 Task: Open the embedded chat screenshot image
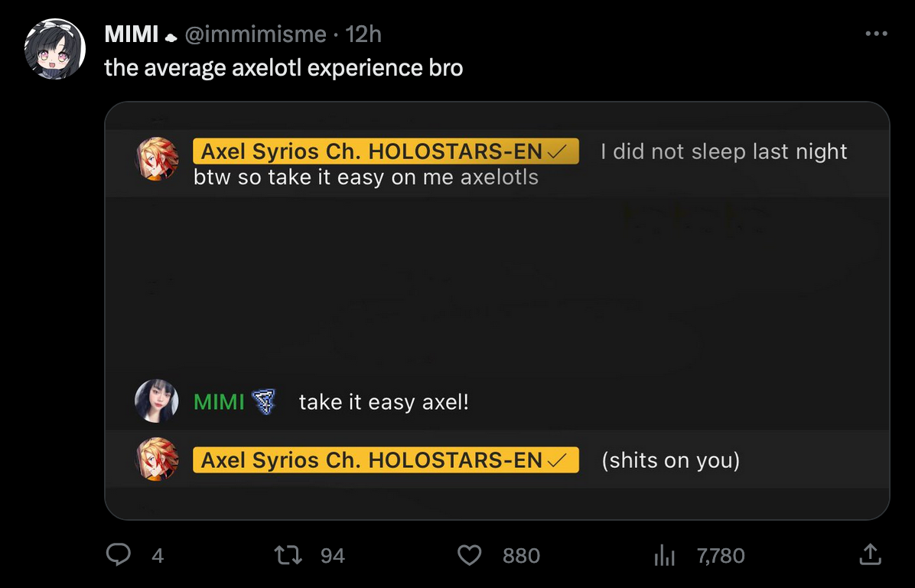(497, 306)
